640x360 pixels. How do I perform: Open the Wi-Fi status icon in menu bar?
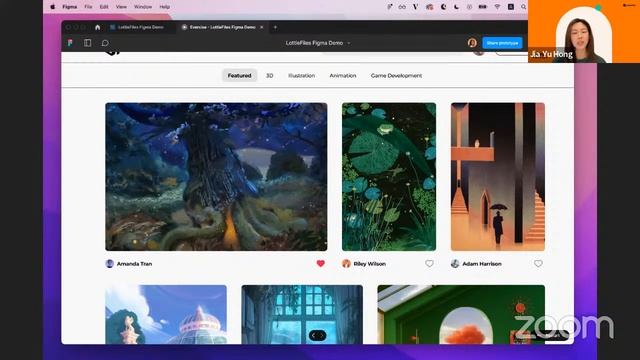pos(497,7)
